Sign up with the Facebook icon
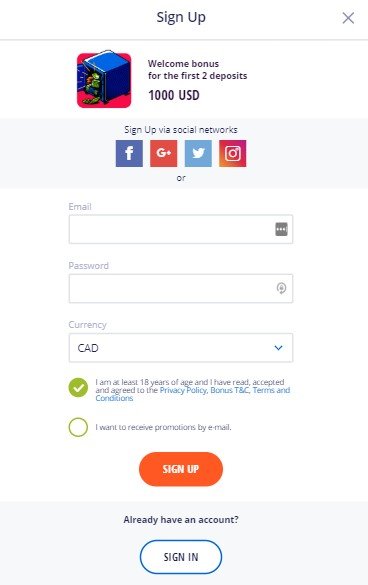The image size is (368, 585). (x=129, y=153)
